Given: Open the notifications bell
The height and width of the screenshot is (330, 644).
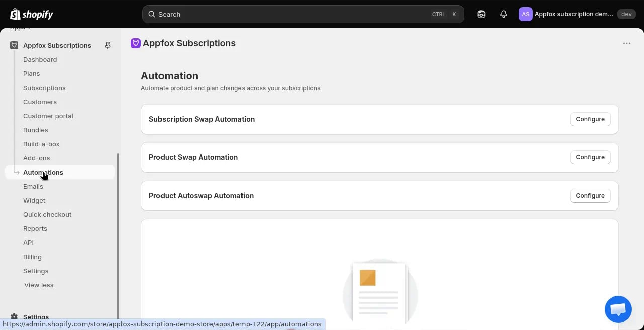Looking at the screenshot, I should point(504,14).
